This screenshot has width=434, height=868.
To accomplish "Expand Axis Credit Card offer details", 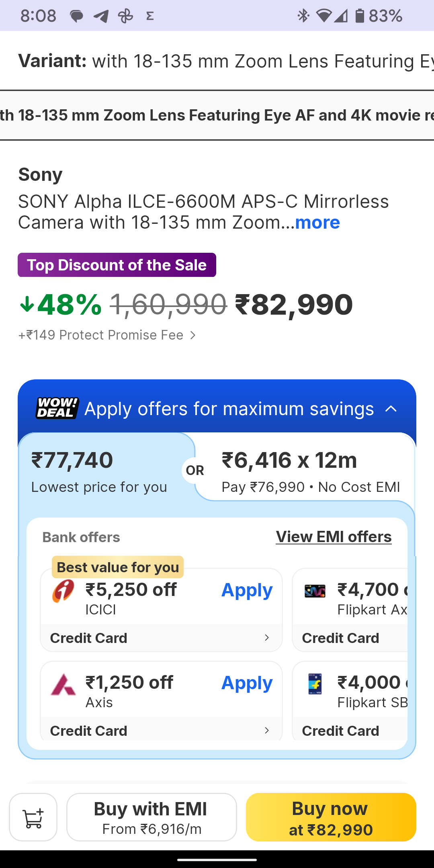I will click(266, 730).
